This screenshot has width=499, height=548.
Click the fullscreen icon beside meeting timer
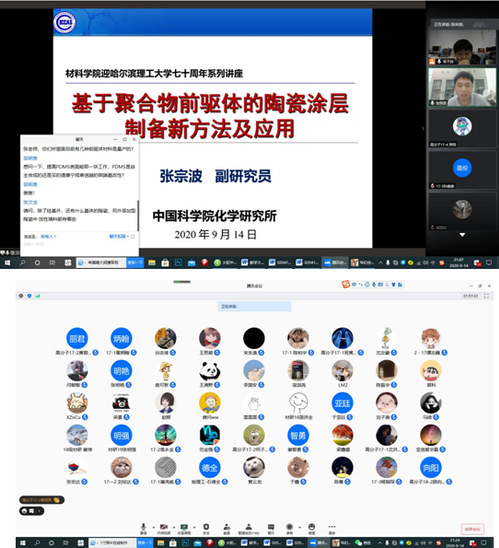click(x=486, y=296)
